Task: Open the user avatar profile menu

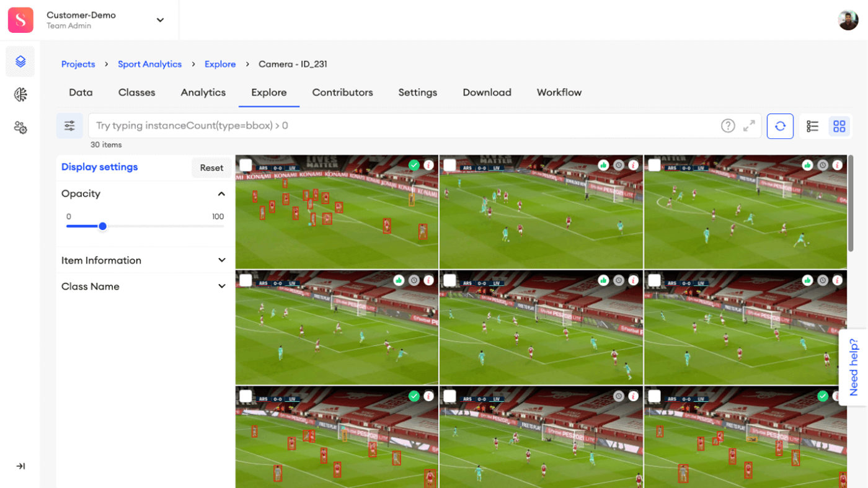Action: (x=848, y=20)
